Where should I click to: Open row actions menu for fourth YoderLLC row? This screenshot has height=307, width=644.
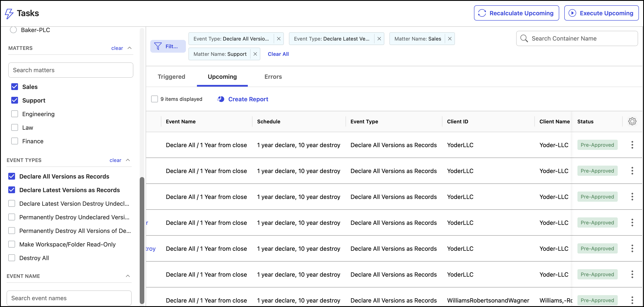pyautogui.click(x=632, y=223)
